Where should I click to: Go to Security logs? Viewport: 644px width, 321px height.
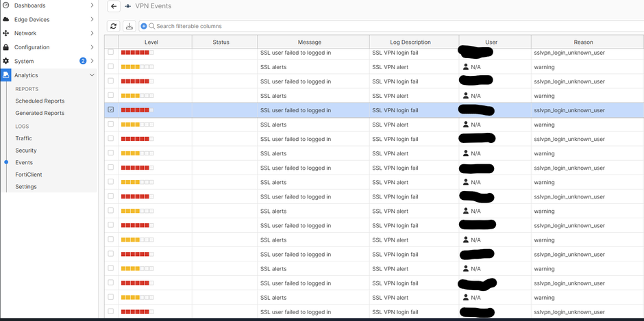(26, 151)
